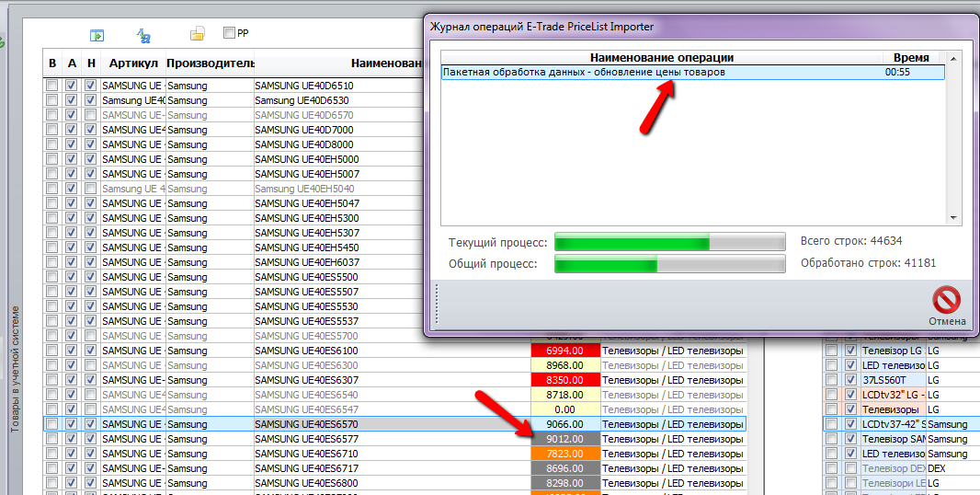The width and height of the screenshot is (980, 495).
Task: Click the gray 8298.00 price cell
Action: (565, 483)
